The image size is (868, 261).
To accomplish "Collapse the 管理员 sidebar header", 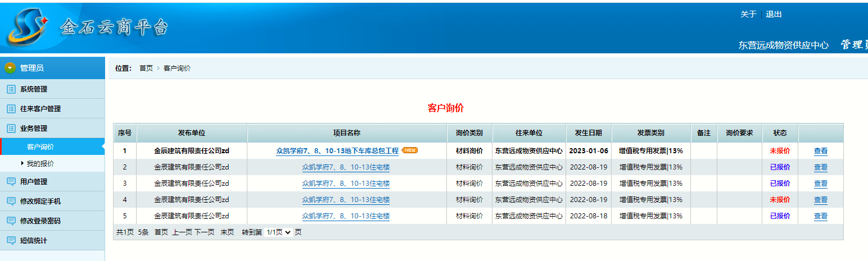I will point(32,68).
